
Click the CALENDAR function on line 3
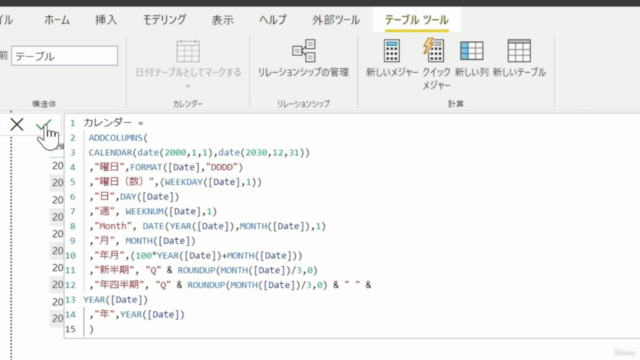[x=110, y=152]
